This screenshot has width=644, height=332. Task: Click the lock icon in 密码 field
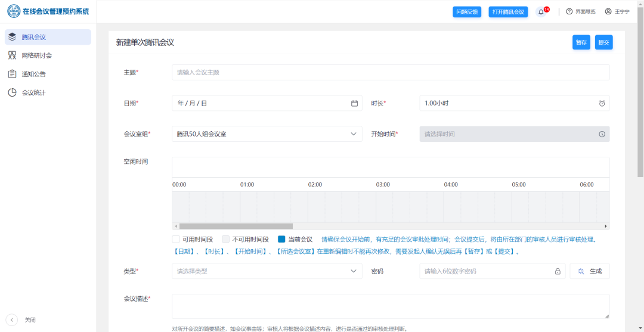tap(558, 271)
